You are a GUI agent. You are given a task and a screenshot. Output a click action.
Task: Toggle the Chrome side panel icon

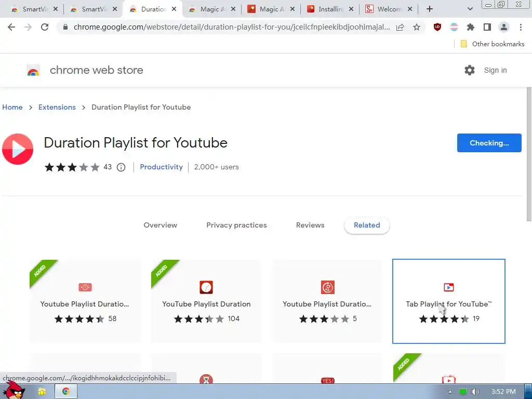[x=487, y=27]
